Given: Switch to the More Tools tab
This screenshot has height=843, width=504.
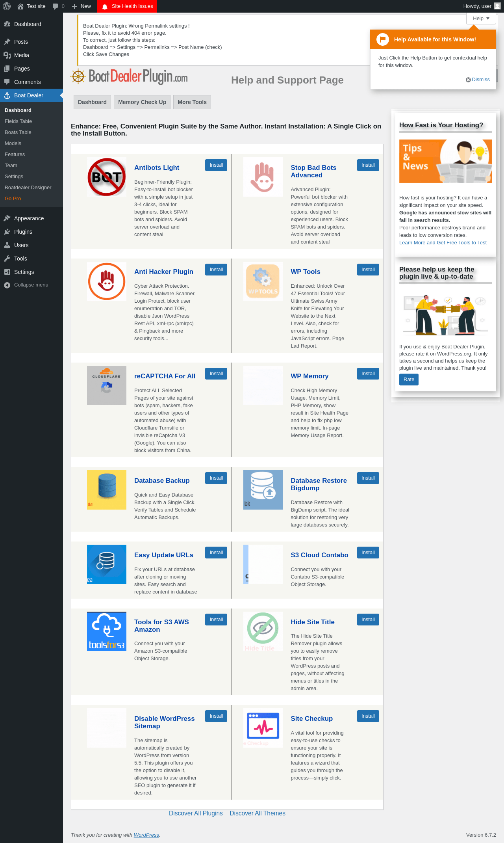Looking at the screenshot, I should coord(192,102).
